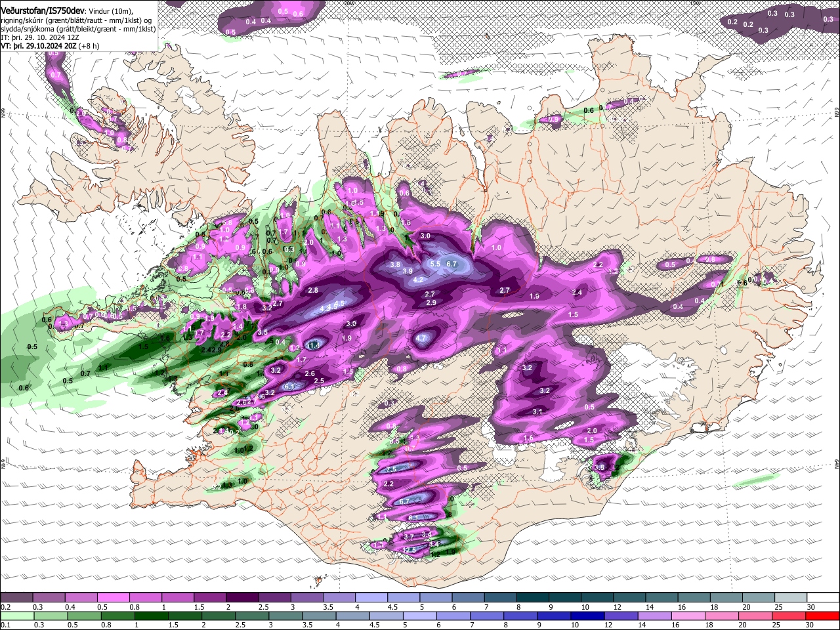Click the 'rigning/skúrir (grænt/blátt/rautt - mm/1klst) og' line
The image size is (840, 630).
pyautogui.click(x=76, y=20)
